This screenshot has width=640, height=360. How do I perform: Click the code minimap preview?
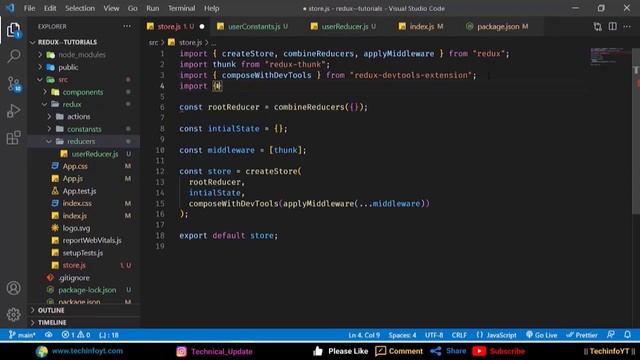click(x=611, y=56)
